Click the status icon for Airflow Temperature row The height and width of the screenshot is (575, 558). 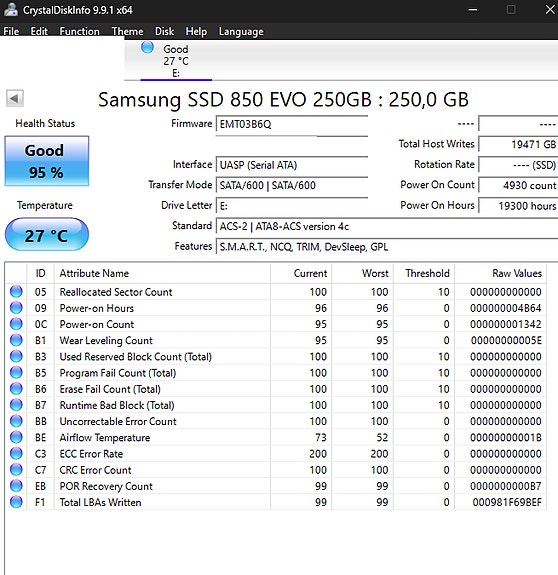coord(16,437)
